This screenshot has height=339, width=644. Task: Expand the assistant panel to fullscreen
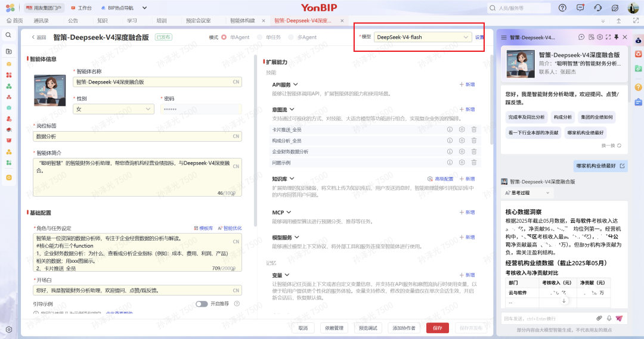coord(608,37)
